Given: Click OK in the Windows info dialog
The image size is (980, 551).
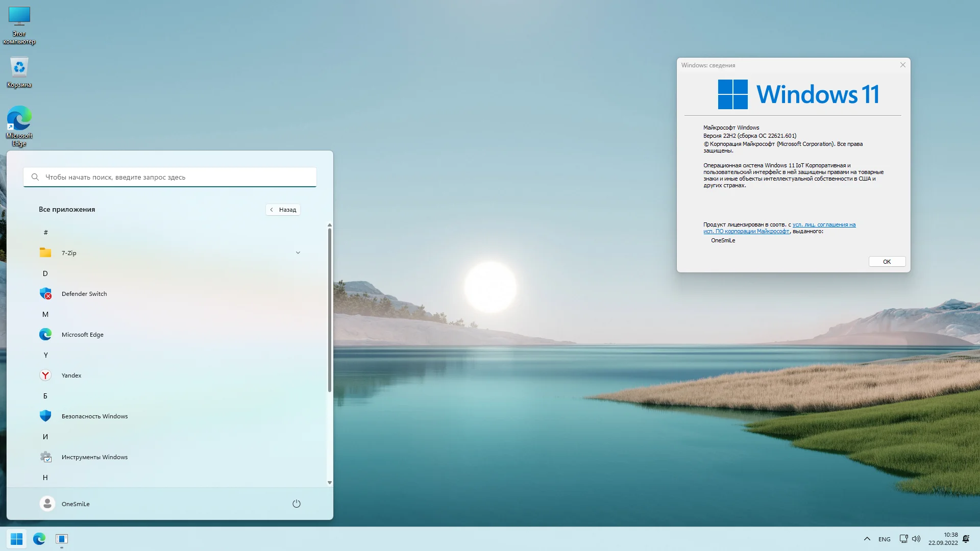Looking at the screenshot, I should pyautogui.click(x=887, y=262).
